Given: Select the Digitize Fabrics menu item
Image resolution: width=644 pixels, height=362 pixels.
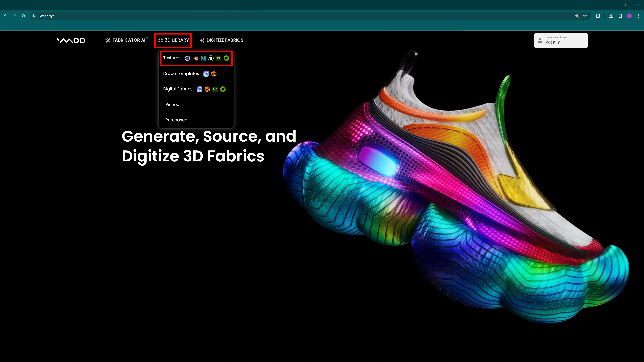Looking at the screenshot, I should coord(222,40).
